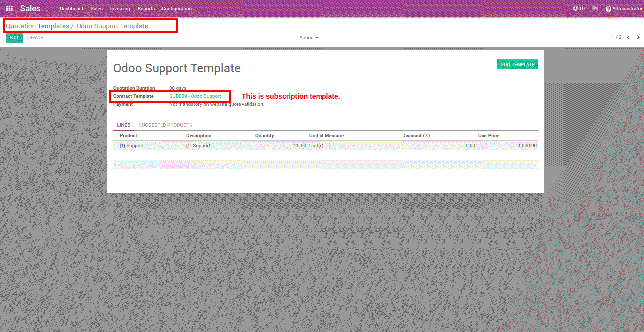Click the Unit Price column header

[x=489, y=136]
